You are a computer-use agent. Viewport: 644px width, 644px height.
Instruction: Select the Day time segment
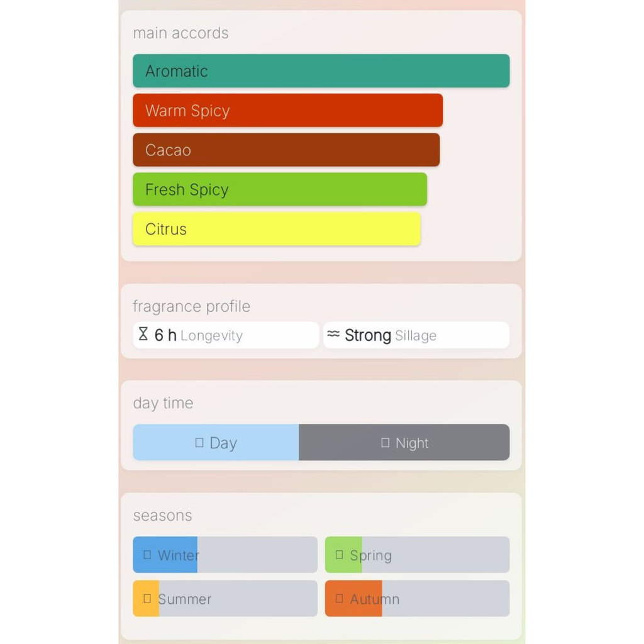click(216, 442)
